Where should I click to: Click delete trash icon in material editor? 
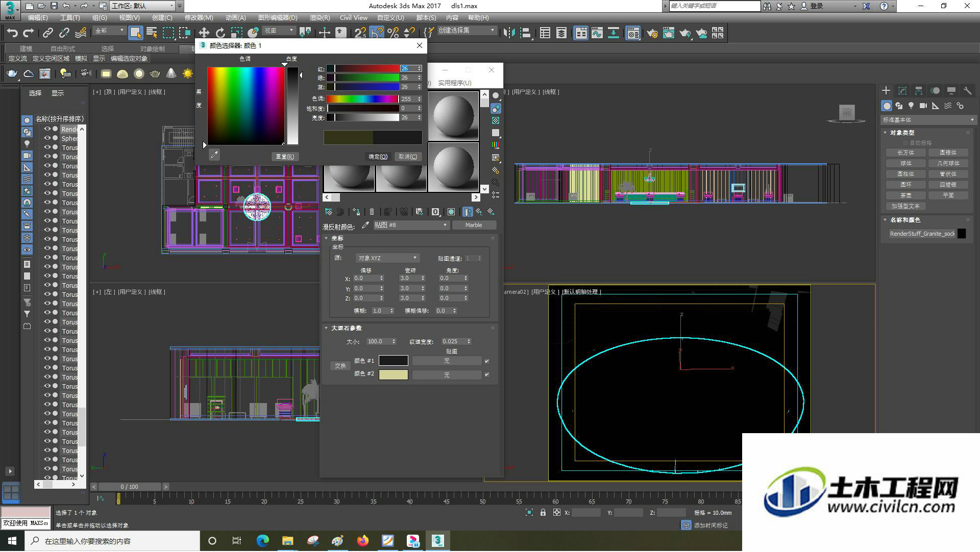point(372,212)
